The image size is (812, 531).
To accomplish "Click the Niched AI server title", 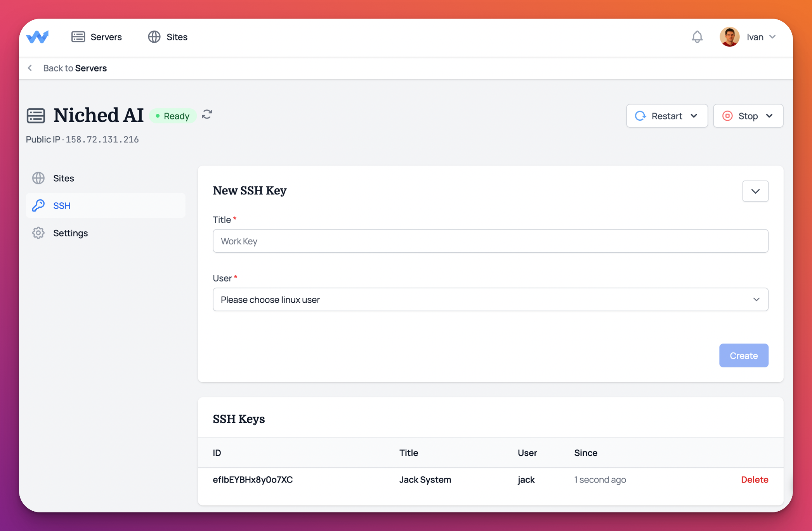I will point(99,115).
